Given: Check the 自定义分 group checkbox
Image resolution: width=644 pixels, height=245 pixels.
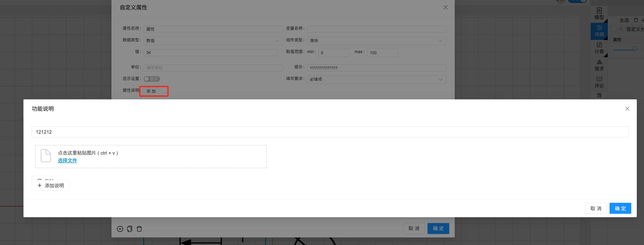Looking at the screenshot, I should (614, 29).
